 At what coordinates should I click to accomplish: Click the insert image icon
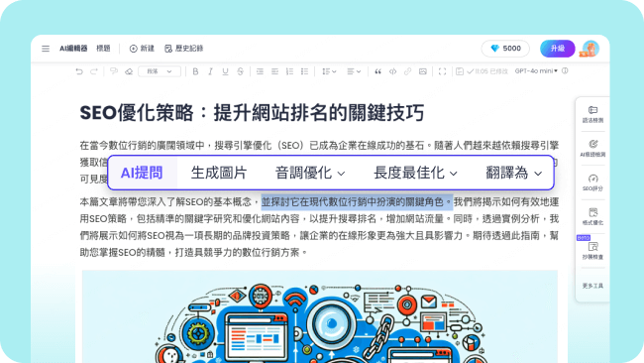click(x=423, y=71)
